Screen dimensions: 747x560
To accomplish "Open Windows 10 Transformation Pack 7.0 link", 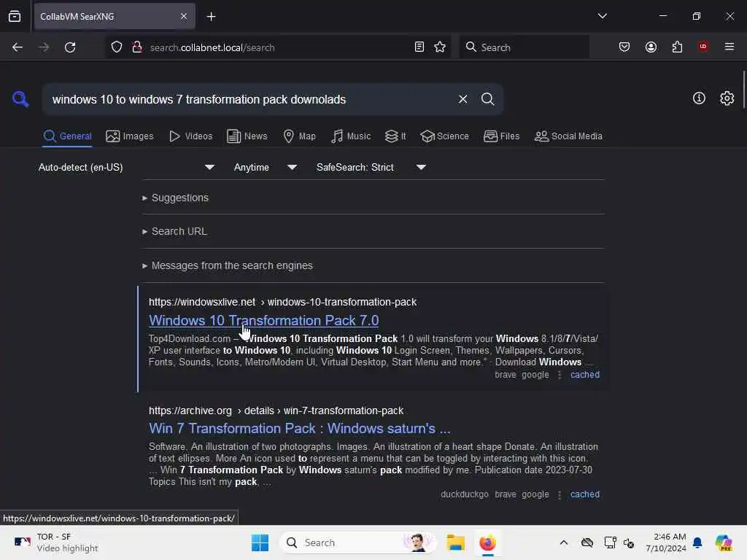I will click(263, 321).
